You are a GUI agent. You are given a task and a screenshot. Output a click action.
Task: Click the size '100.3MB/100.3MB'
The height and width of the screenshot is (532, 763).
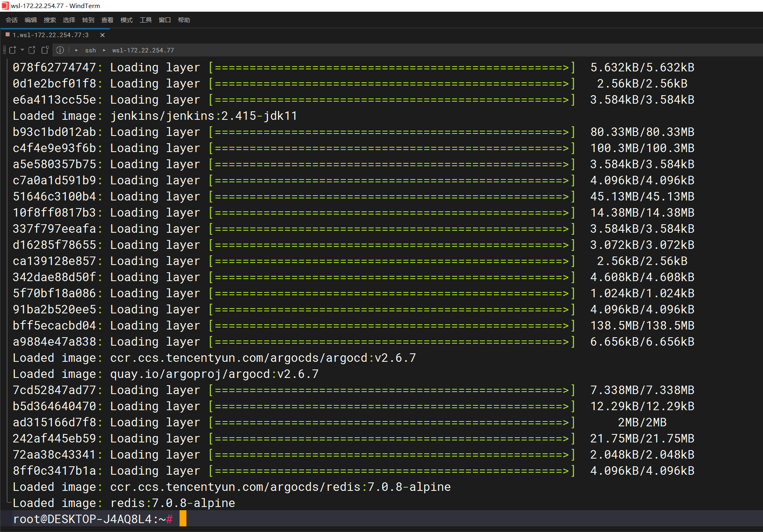point(642,148)
